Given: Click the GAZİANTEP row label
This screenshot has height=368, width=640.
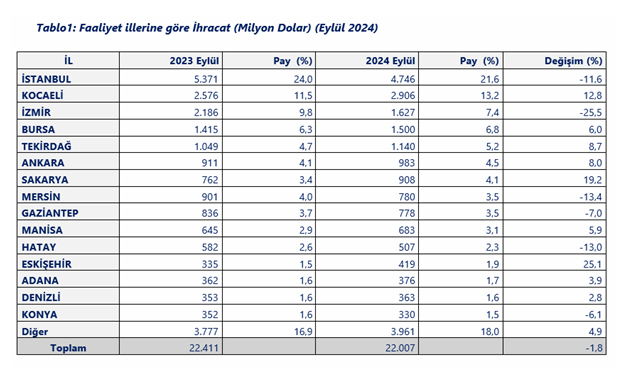Looking at the screenshot, I should (50, 213).
